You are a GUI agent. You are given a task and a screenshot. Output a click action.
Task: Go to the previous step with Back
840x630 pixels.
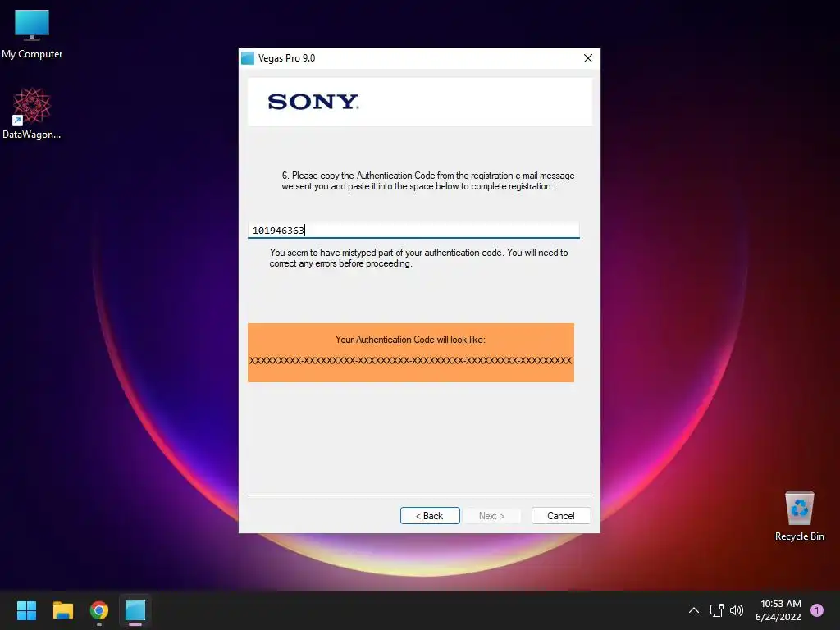tap(430, 515)
